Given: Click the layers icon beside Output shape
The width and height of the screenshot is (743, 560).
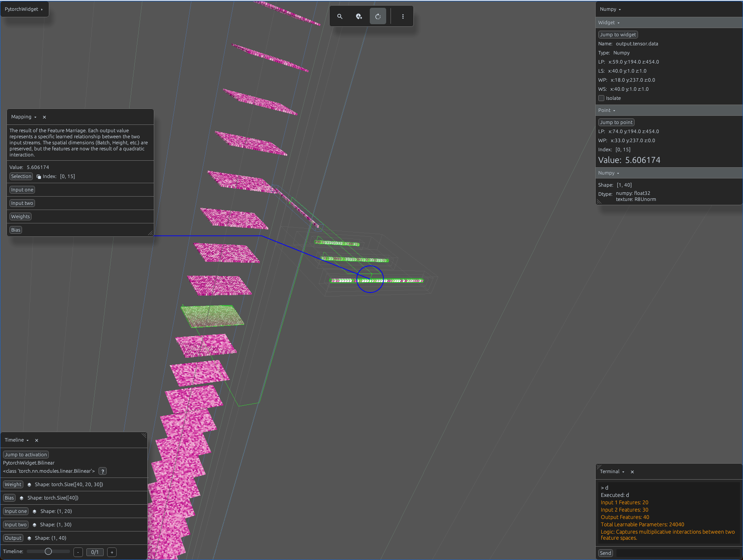Looking at the screenshot, I should click(x=29, y=538).
